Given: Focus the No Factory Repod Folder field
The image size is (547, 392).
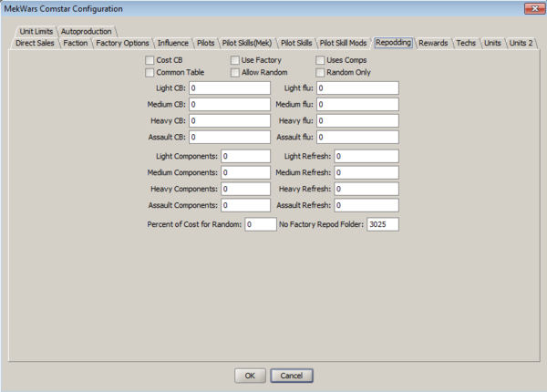Looking at the screenshot, I should [x=382, y=225].
